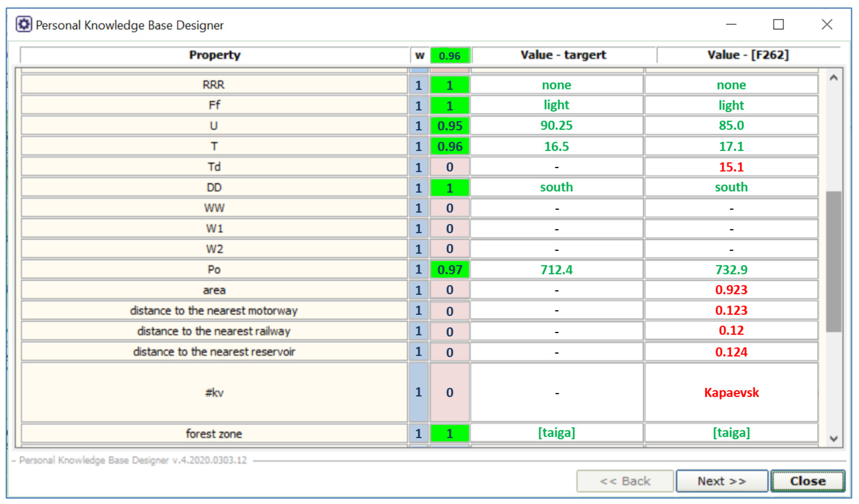Click the 0.95 similarity cell for U
Screen dimensions: 859x504
tap(450, 126)
